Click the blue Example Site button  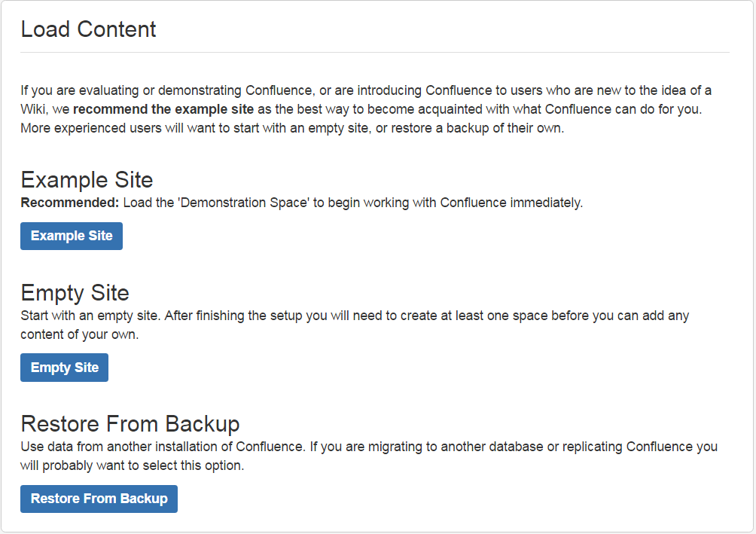(72, 236)
